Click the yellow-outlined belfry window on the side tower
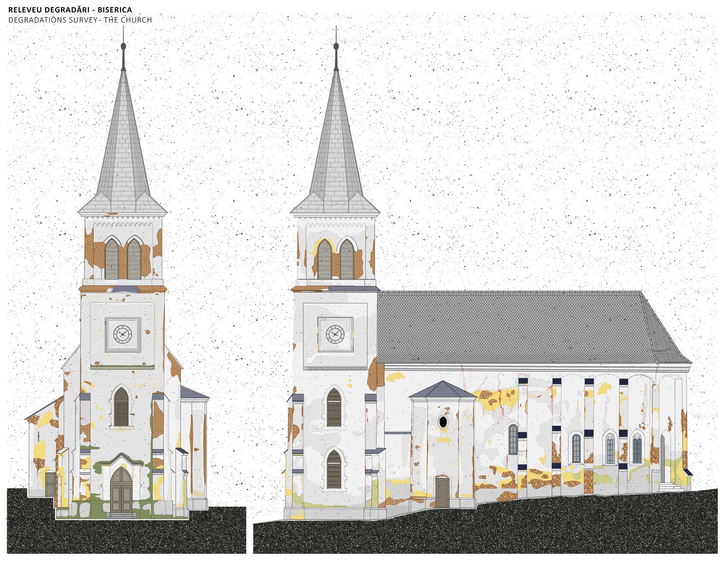This screenshot has width=728, height=572. 324,260
